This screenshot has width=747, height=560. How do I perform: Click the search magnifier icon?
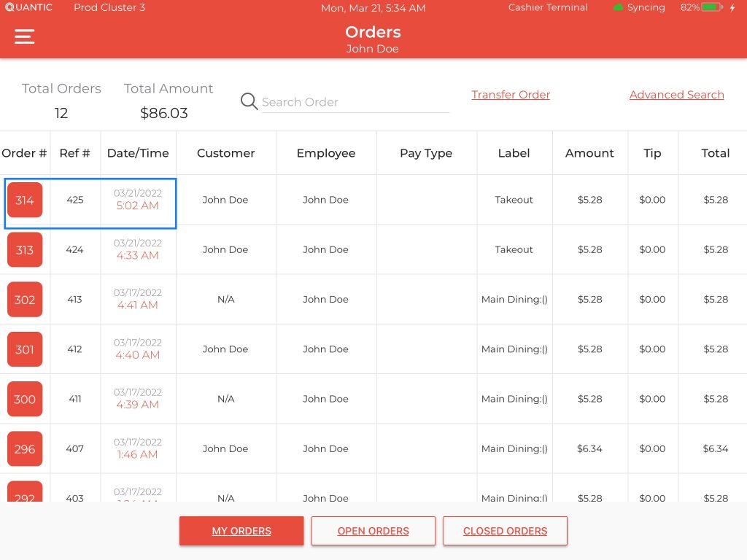pyautogui.click(x=249, y=102)
